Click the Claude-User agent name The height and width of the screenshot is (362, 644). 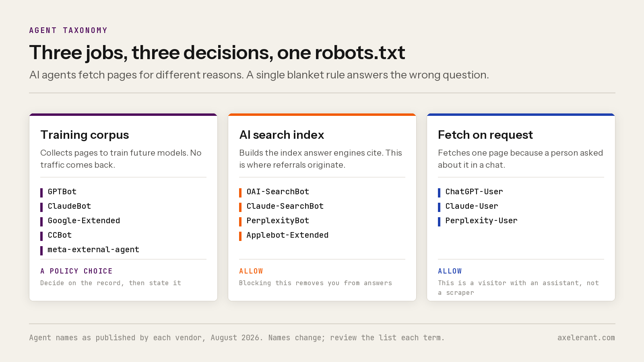(472, 206)
